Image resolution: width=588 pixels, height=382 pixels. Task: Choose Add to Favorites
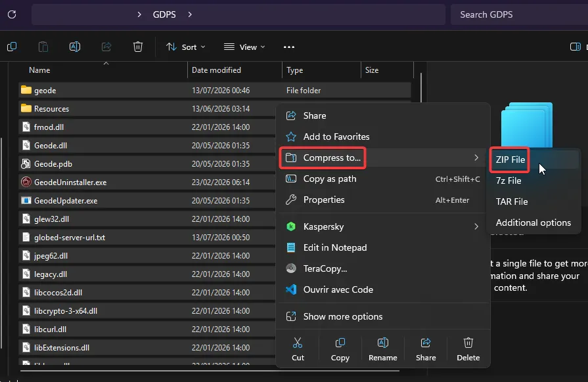(x=383, y=137)
